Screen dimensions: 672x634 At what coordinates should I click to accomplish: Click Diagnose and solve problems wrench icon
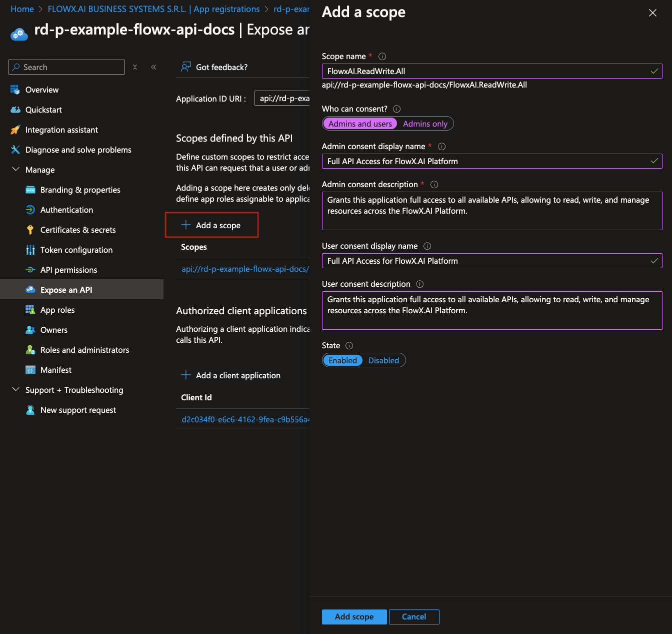coord(15,150)
